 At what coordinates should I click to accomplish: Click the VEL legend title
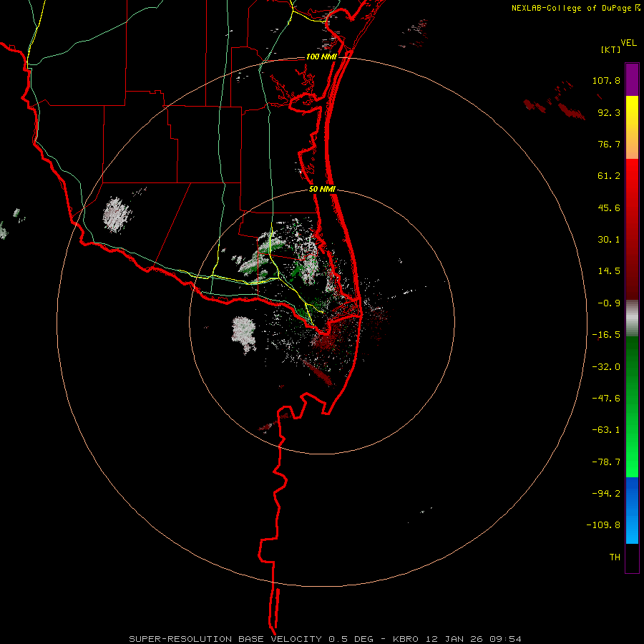[x=628, y=43]
